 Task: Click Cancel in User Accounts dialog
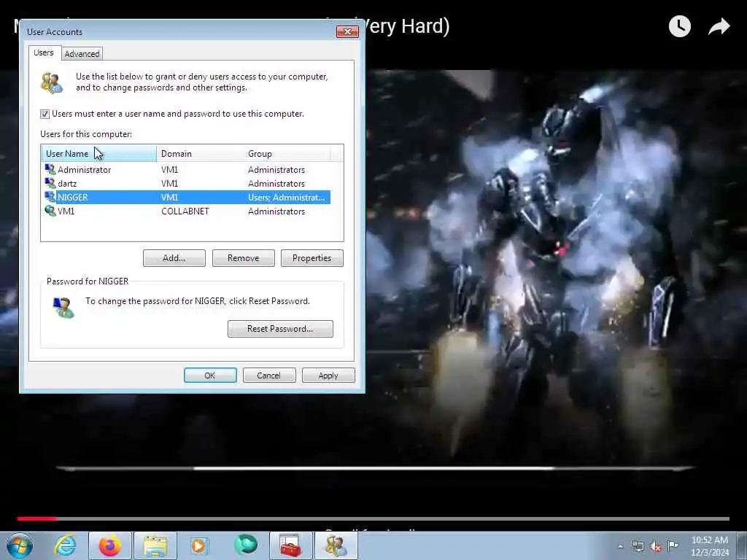[269, 376]
